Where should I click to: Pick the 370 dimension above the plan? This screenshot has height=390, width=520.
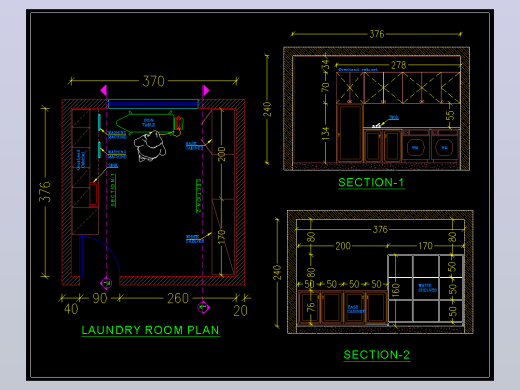(x=154, y=81)
